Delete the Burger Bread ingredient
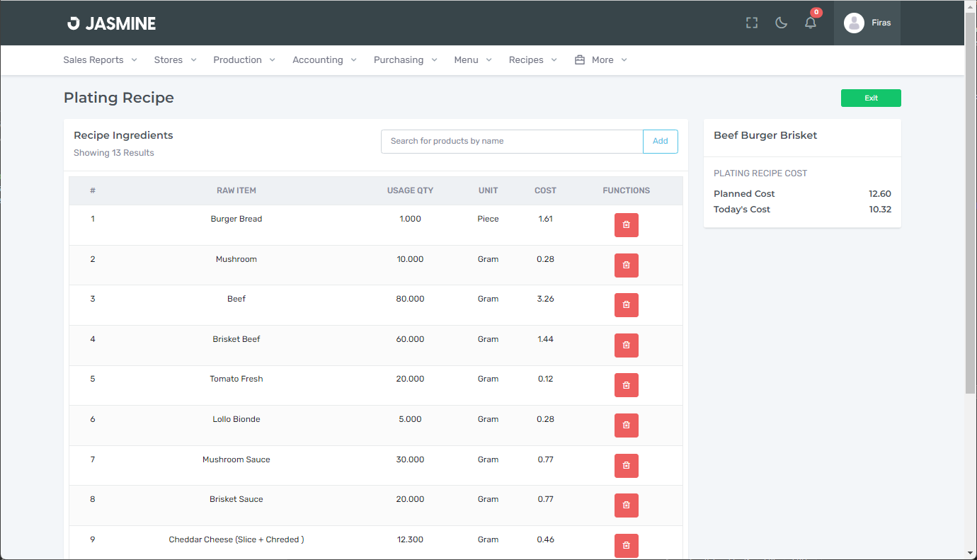The height and width of the screenshot is (560, 977). pyautogui.click(x=626, y=224)
